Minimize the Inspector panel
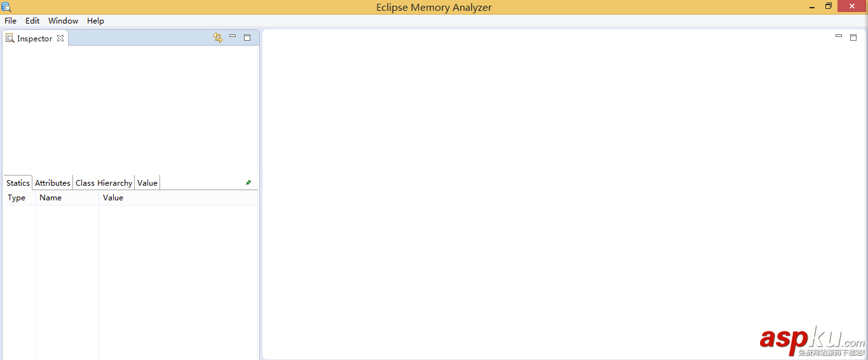868x360 pixels. pyautogui.click(x=233, y=37)
